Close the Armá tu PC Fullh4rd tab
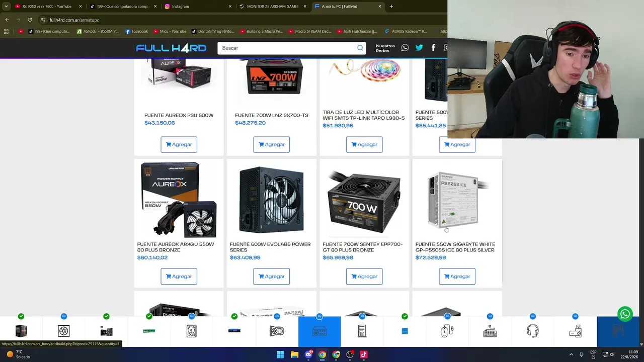 (x=380, y=7)
